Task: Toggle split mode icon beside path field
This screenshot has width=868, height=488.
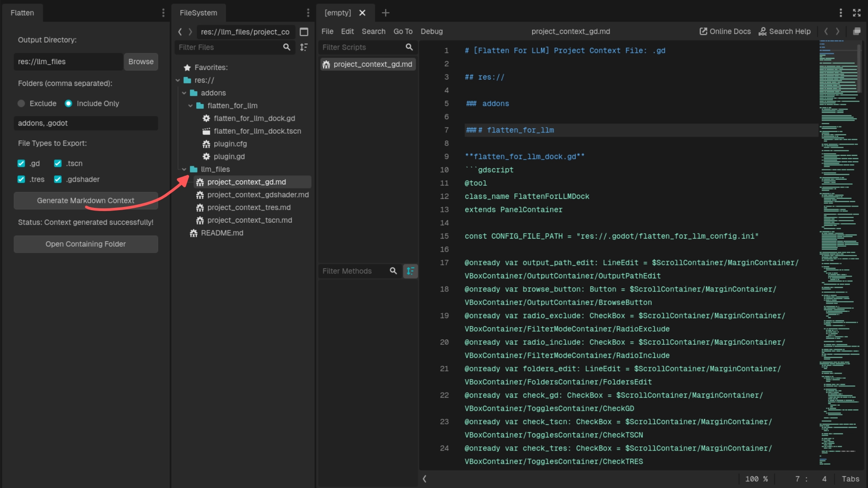Action: pyautogui.click(x=304, y=32)
